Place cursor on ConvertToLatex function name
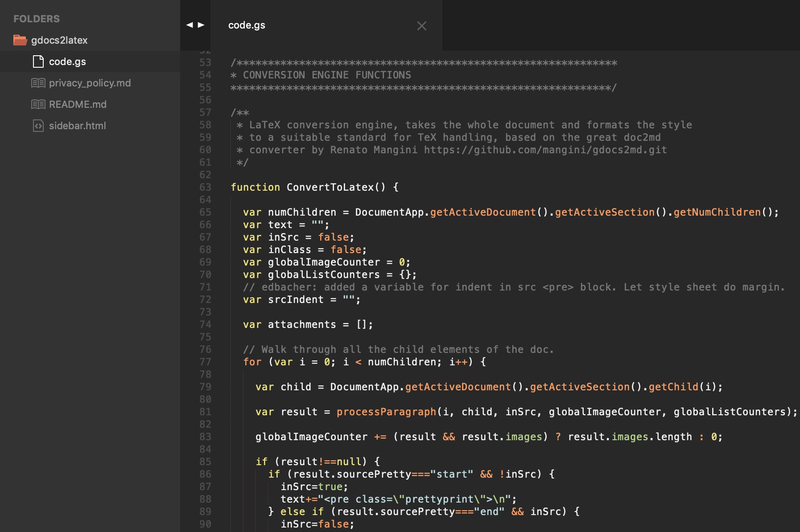 coord(330,187)
